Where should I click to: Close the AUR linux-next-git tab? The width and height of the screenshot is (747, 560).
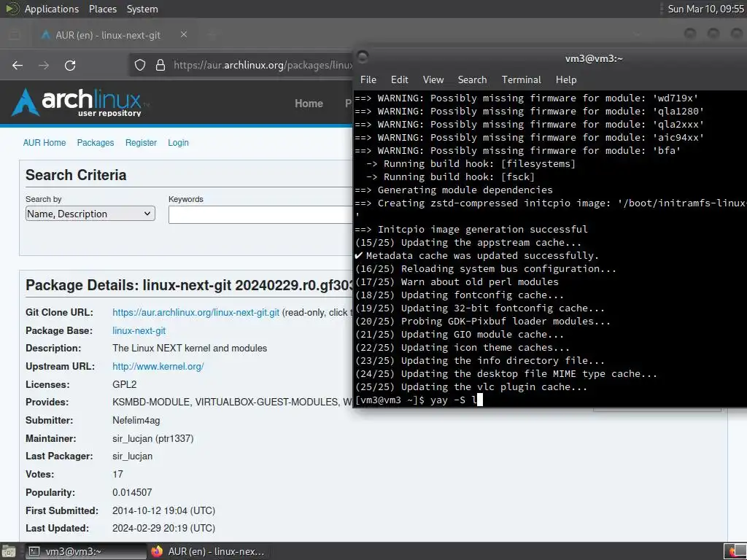(184, 34)
